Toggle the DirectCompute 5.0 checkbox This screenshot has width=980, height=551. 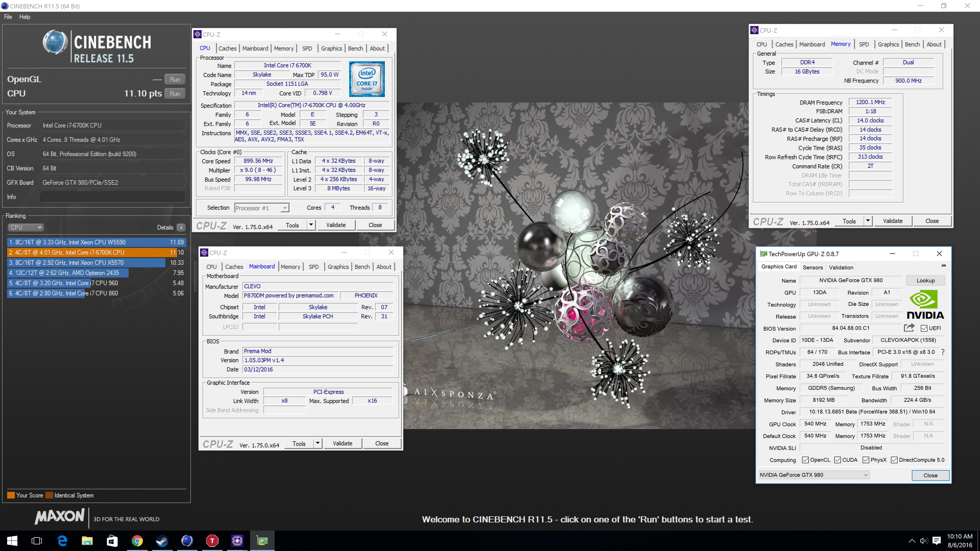894,460
